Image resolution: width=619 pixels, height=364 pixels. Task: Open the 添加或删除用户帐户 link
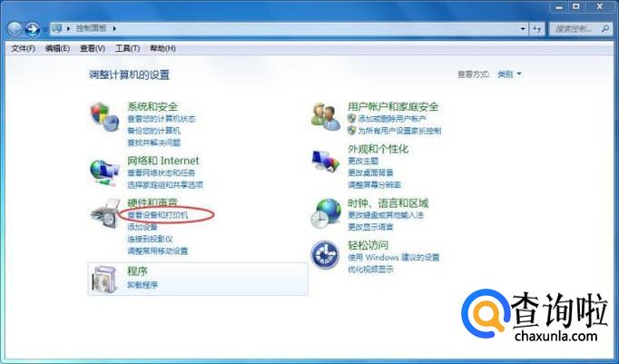pyautogui.click(x=392, y=118)
